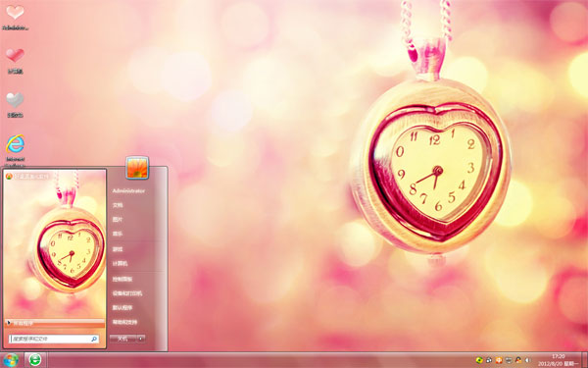Launch Internet Explorer from the desktop
This screenshot has width=588, height=368.
coord(15,144)
